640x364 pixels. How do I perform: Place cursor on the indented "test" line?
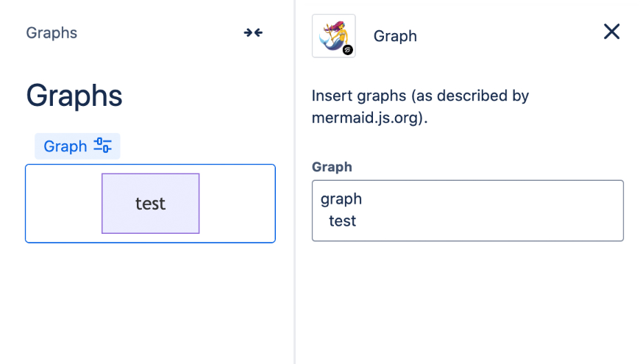click(343, 221)
